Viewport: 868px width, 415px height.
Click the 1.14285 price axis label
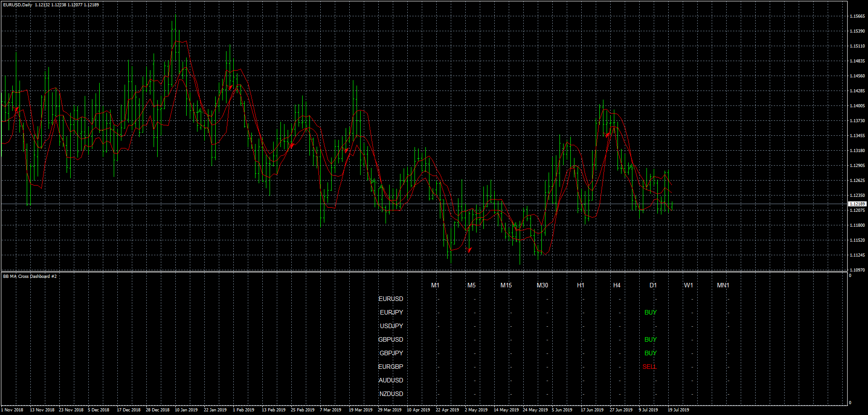tap(857, 91)
